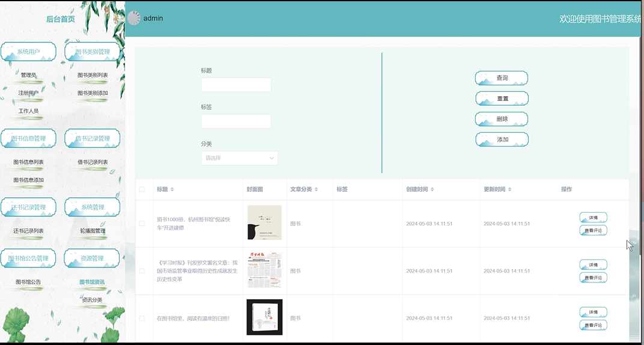Expand the 借书记录管理 menu group
This screenshot has width=644, height=345.
tap(93, 138)
